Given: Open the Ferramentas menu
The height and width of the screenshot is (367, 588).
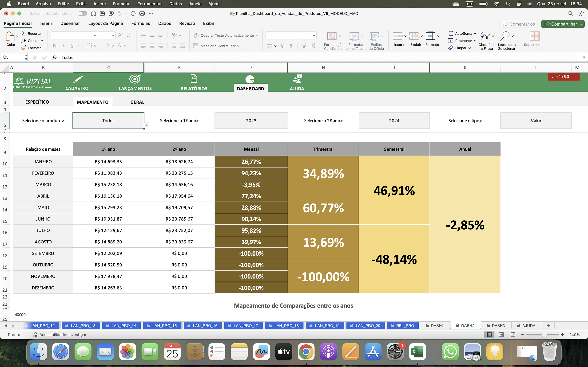Looking at the screenshot, I should [x=150, y=4].
